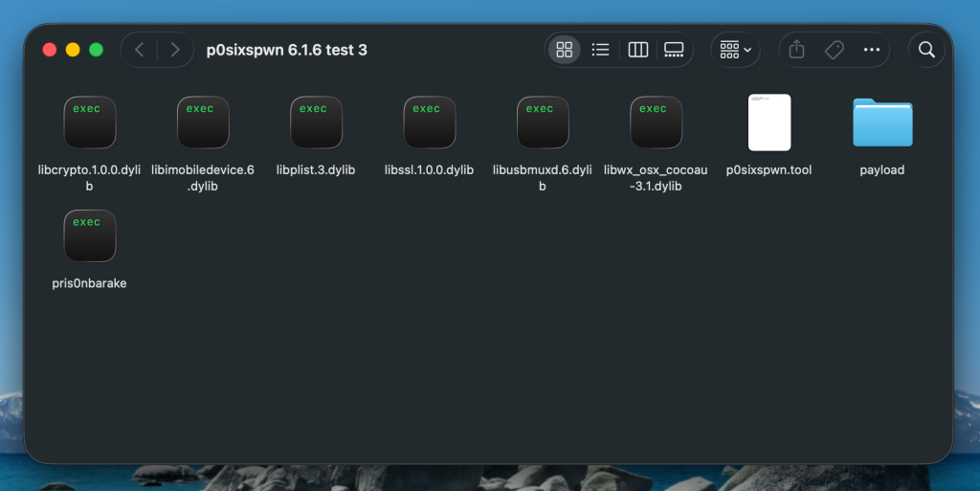Select the libimobiledevice.6.dylib exec icon

[x=203, y=123]
